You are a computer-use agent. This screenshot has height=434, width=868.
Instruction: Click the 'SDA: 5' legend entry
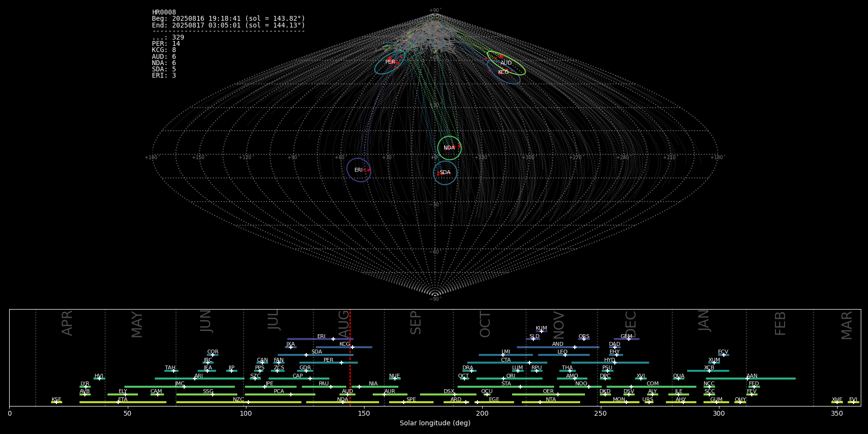pyautogui.click(x=164, y=69)
